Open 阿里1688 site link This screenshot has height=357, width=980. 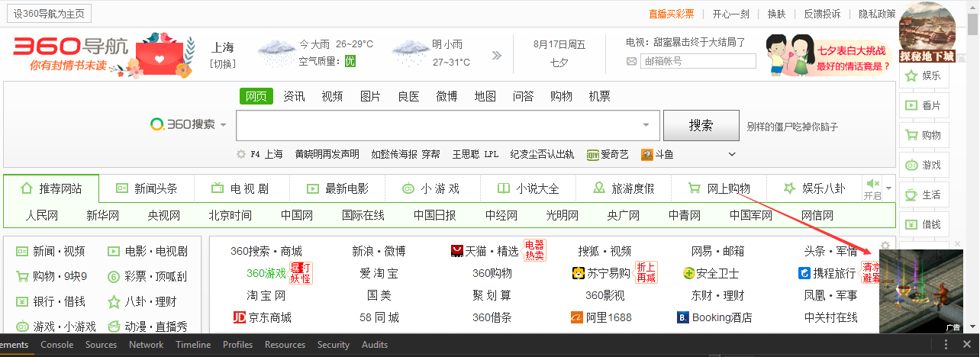click(601, 317)
